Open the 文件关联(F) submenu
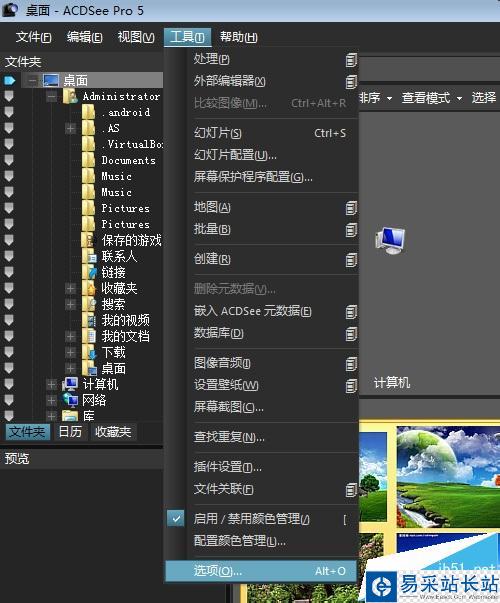500x603 pixels. [x=273, y=489]
